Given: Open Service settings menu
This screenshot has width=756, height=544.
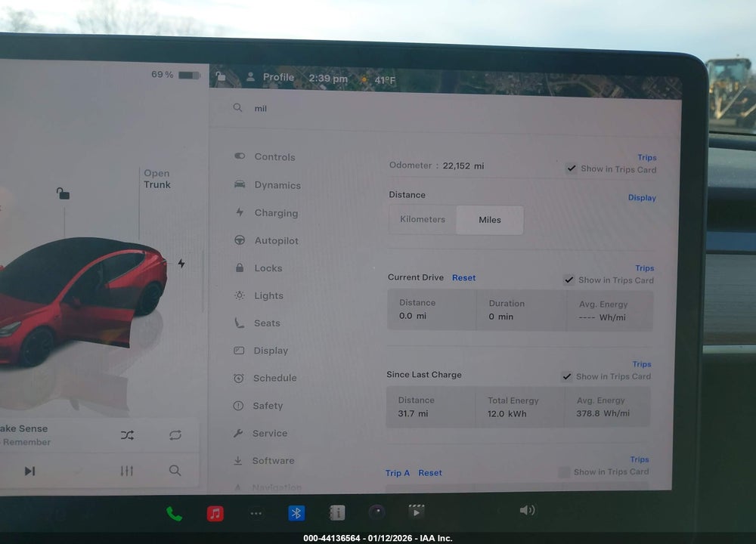Looking at the screenshot, I should [x=260, y=433].
